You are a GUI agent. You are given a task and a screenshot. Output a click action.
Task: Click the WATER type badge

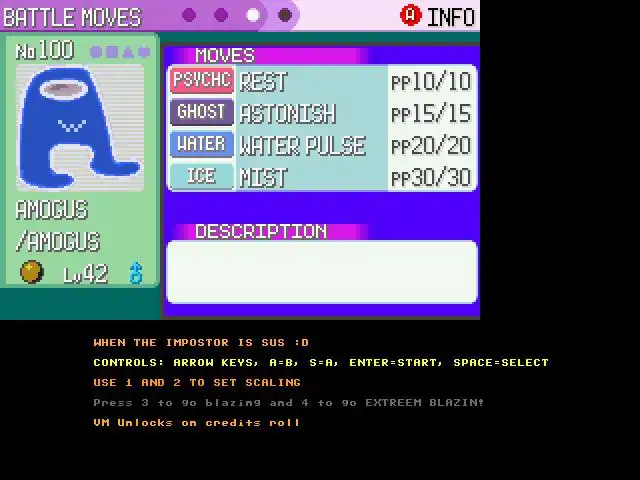202,144
